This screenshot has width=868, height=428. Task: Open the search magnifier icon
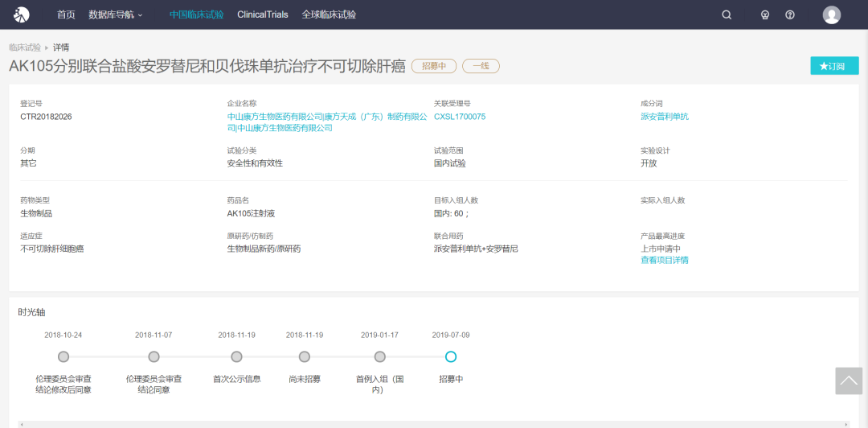(x=727, y=15)
